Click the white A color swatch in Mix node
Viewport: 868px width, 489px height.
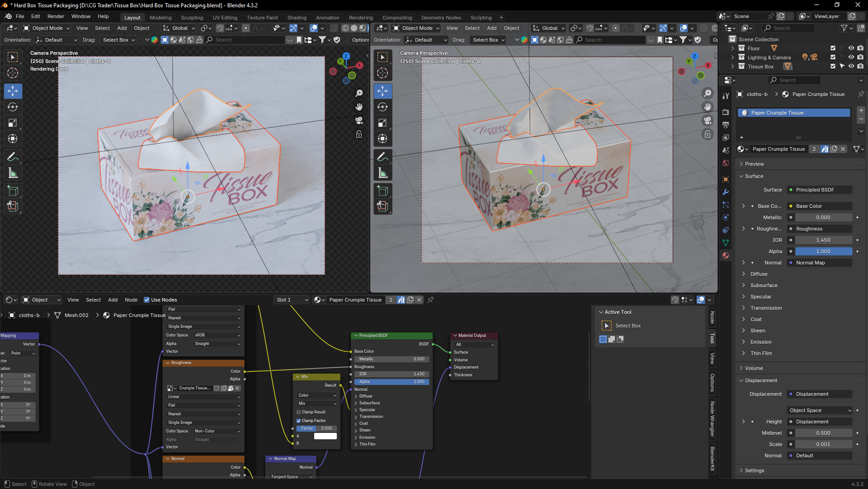[x=325, y=436]
